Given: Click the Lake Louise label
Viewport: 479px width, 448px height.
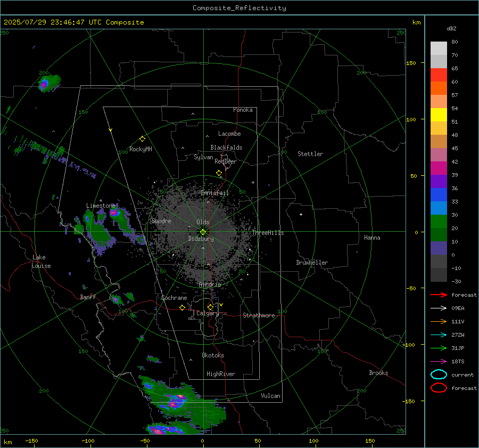Looking at the screenshot, I should point(41,262).
